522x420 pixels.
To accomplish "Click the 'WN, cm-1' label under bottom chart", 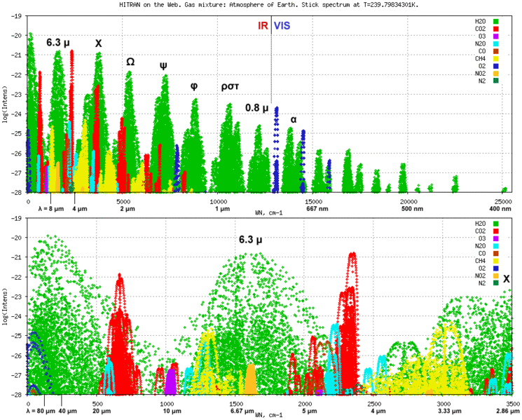I will pyautogui.click(x=268, y=415).
